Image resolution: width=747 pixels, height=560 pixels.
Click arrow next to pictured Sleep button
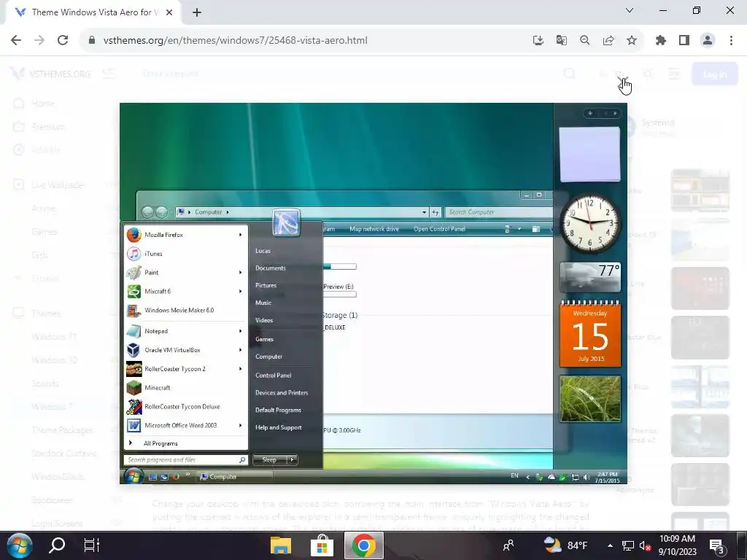292,459
